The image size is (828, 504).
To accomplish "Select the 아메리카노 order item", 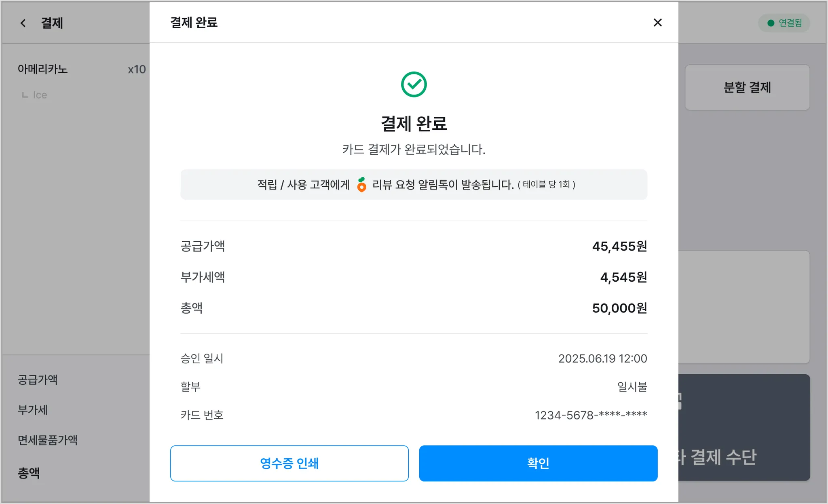I will pyautogui.click(x=42, y=69).
